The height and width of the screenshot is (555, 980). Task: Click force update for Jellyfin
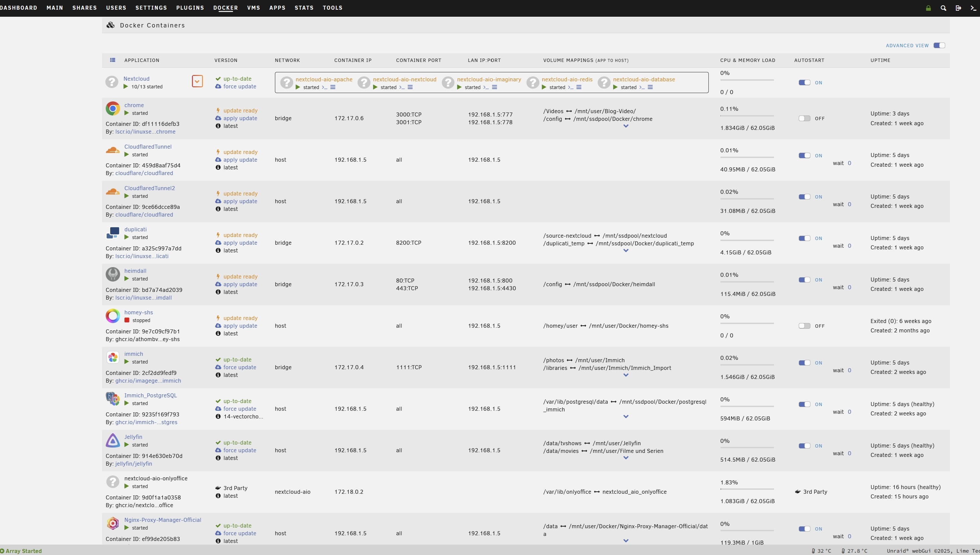pos(239,450)
